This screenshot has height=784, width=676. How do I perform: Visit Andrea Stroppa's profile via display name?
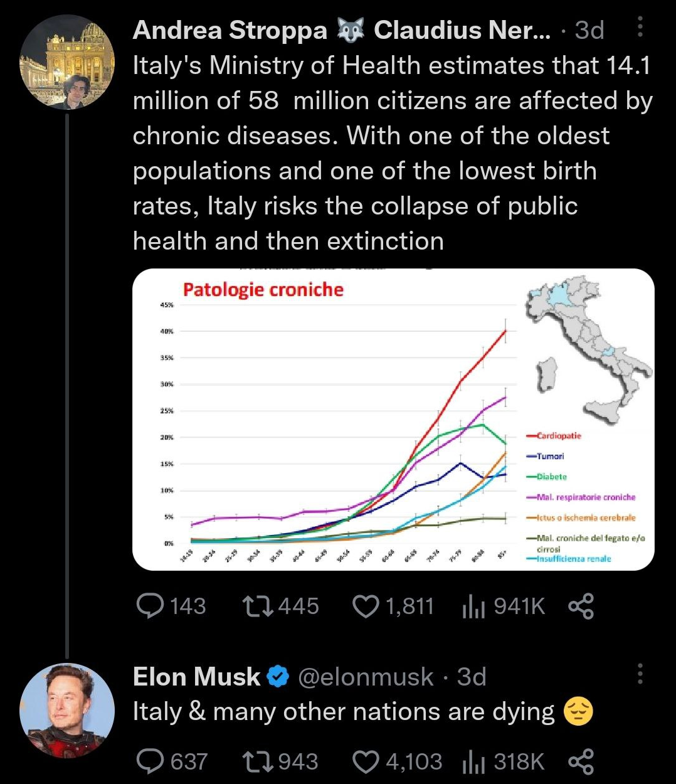(x=230, y=30)
